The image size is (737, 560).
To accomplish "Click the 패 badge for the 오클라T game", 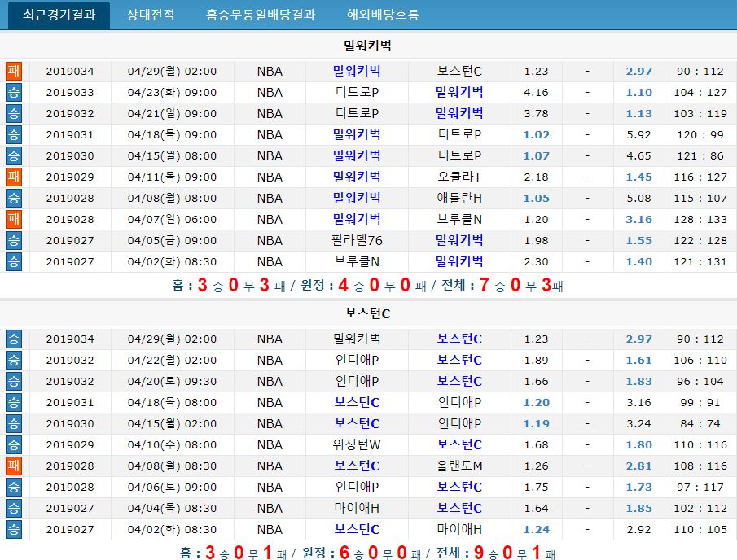I will (x=14, y=177).
